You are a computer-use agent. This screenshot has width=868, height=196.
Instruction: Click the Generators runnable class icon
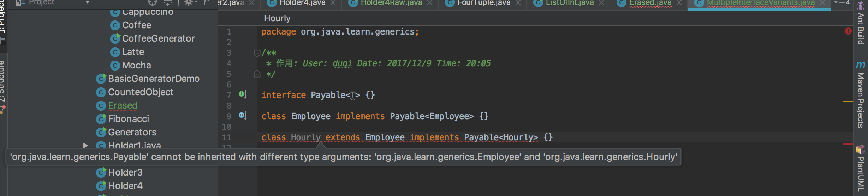pos(101,133)
